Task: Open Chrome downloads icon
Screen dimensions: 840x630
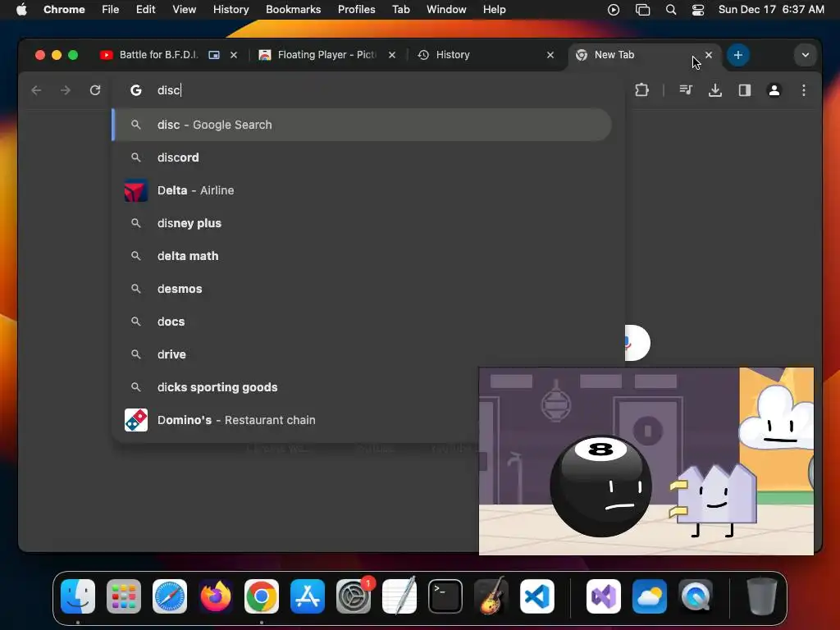Action: pyautogui.click(x=715, y=90)
